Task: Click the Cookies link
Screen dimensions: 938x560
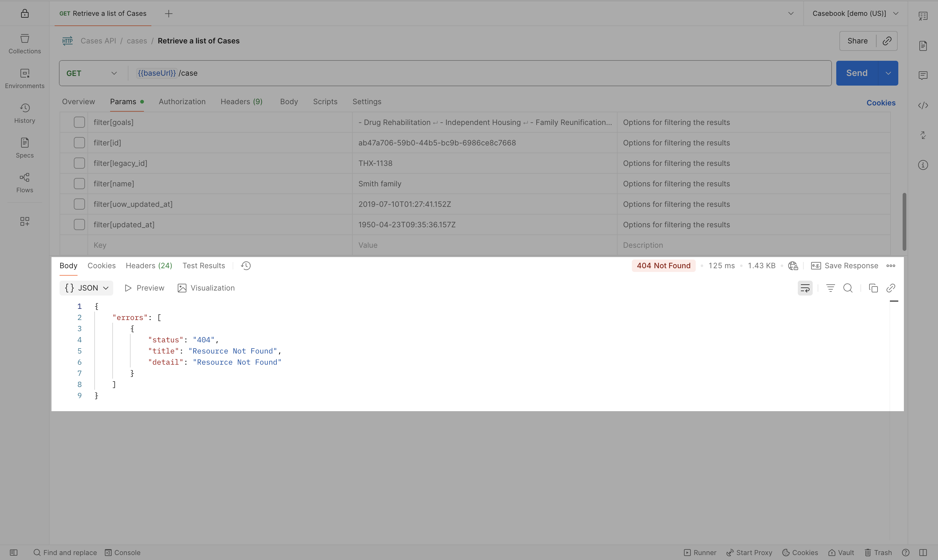Action: tap(881, 103)
